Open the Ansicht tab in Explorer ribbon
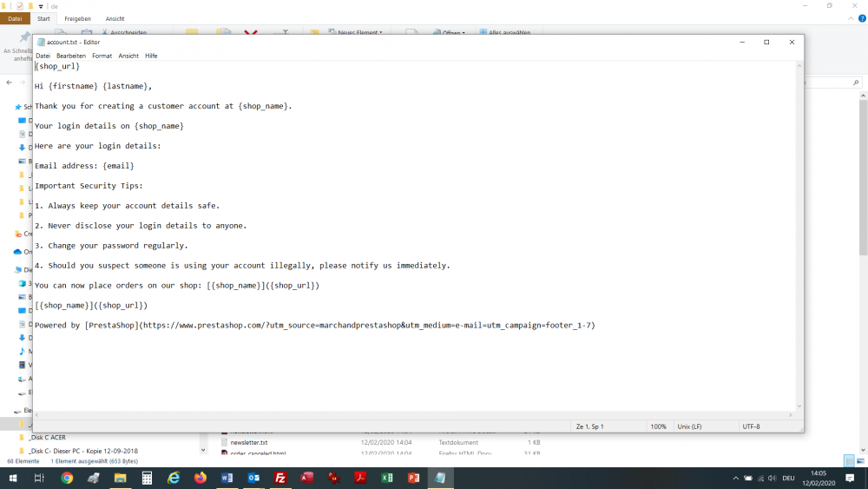 [x=115, y=19]
